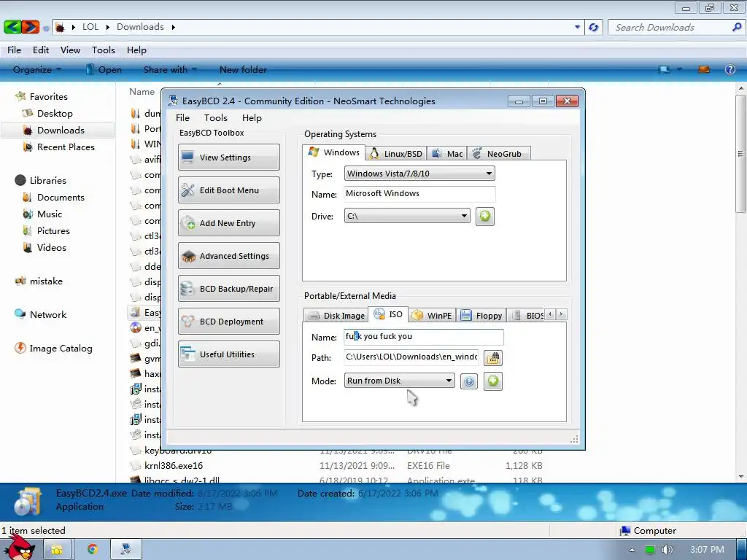Select Network in navigation pane
Screen dimensions: 747x560
[x=47, y=314]
